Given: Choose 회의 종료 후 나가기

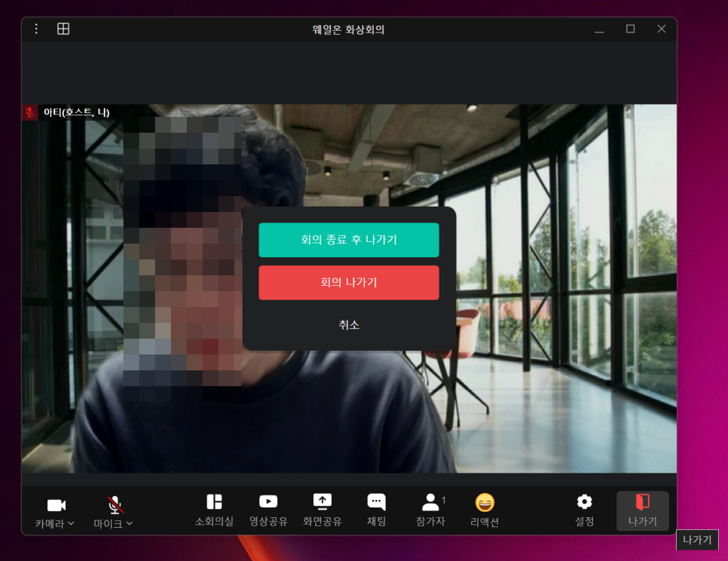Looking at the screenshot, I should 349,240.
